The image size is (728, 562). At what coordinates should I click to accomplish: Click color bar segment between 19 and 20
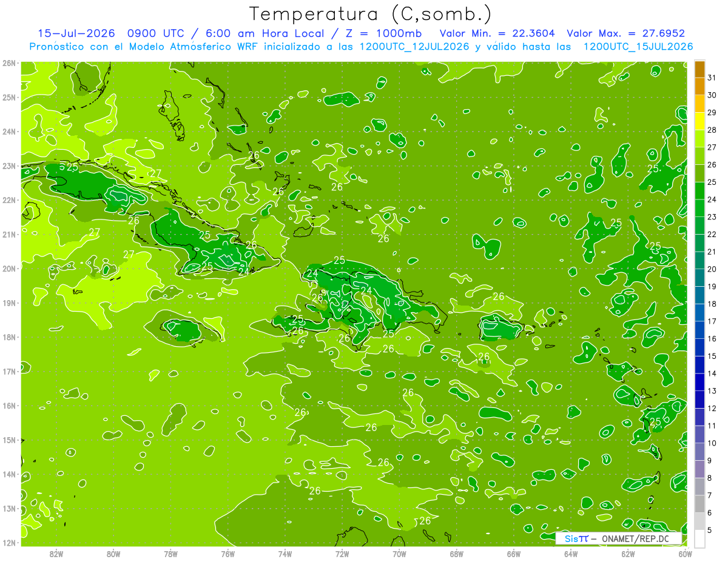[x=699, y=278]
